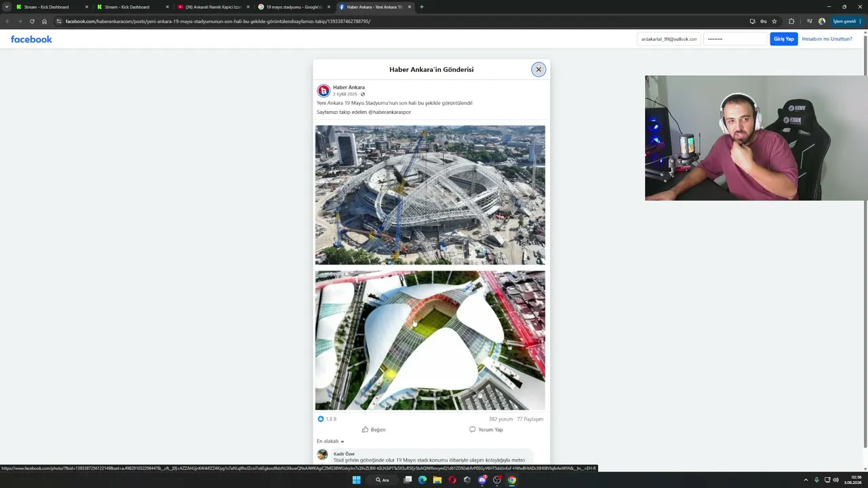The width and height of the screenshot is (868, 488).
Task: Click the Haber Ankara page name
Action: point(349,87)
